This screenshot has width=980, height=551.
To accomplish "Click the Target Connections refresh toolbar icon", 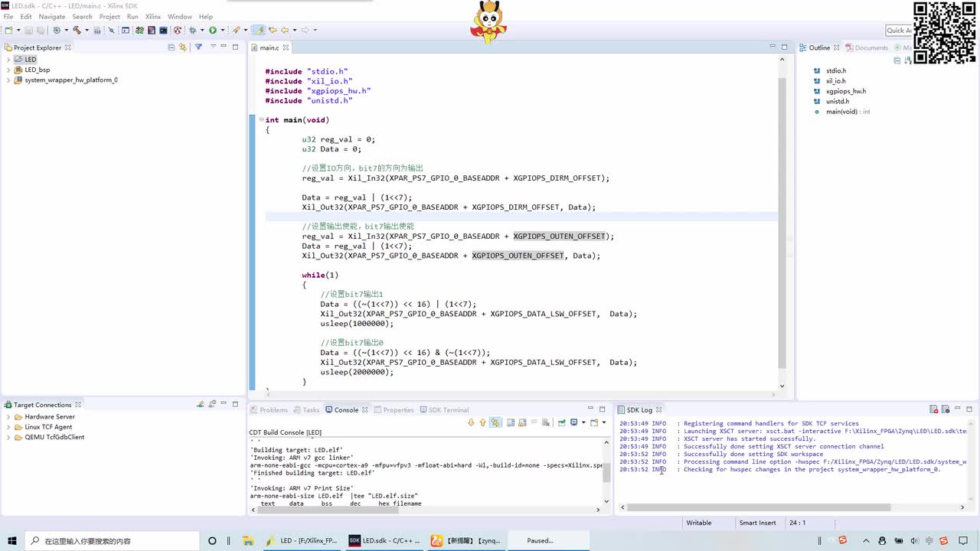I will [x=211, y=404].
